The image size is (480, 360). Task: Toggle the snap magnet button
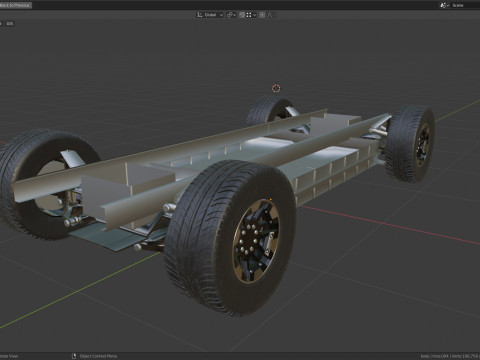click(x=242, y=15)
